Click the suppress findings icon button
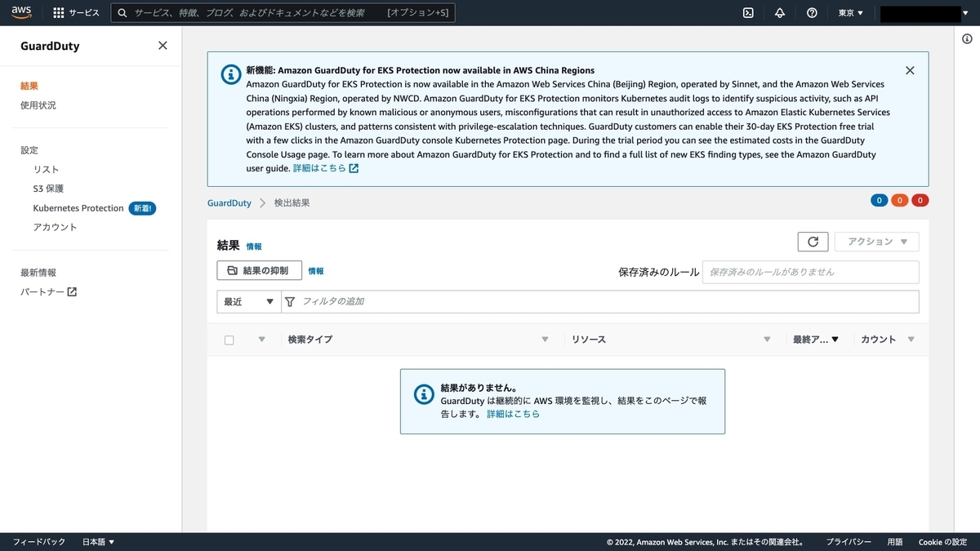The width and height of the screenshot is (980, 551). pos(259,269)
